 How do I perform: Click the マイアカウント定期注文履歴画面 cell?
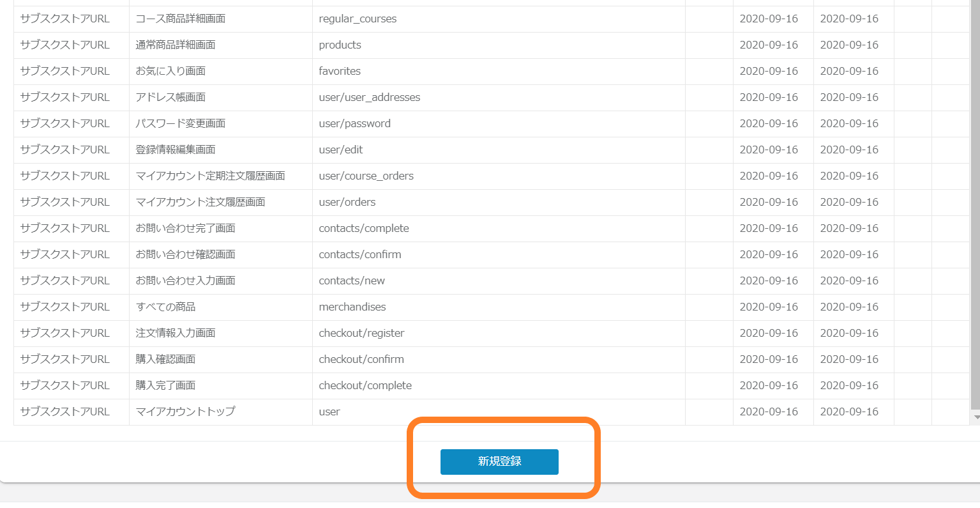point(211,176)
